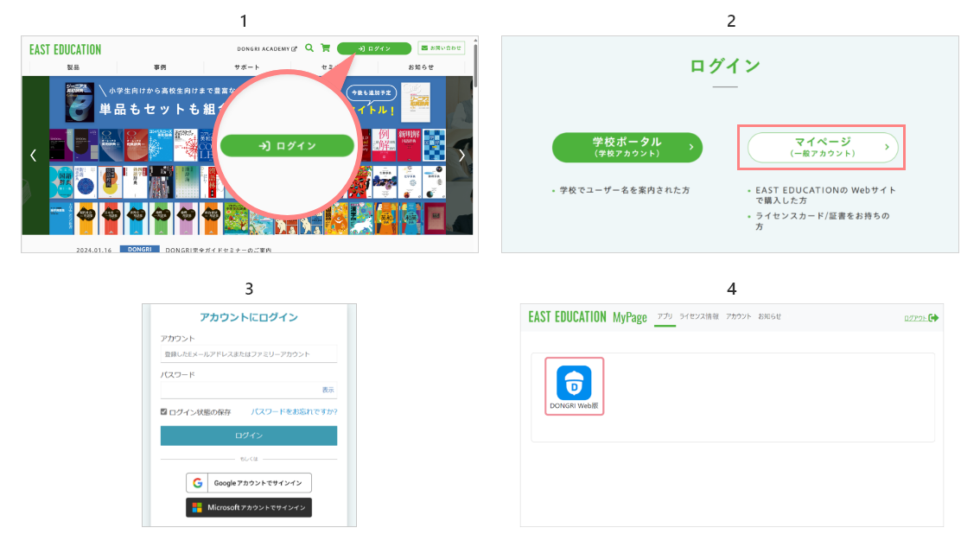Show previous banner slide with left arrow
This screenshot has width=980, height=547.
pos(34,155)
